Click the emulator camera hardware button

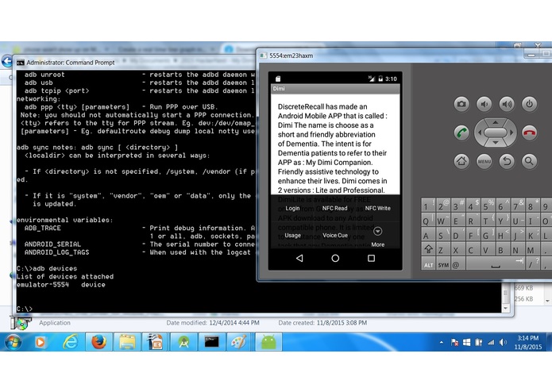(461, 104)
